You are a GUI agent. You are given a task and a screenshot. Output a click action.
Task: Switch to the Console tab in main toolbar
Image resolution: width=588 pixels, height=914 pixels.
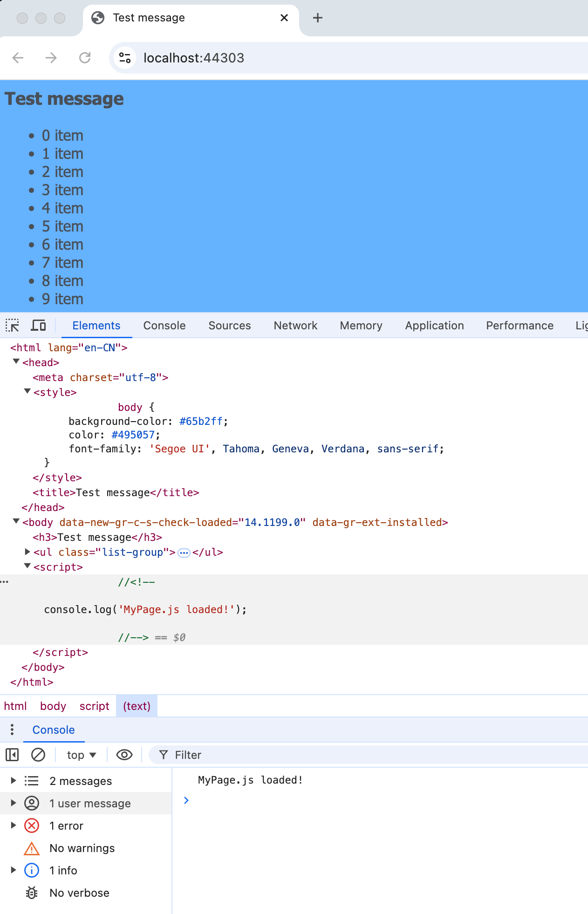click(164, 325)
